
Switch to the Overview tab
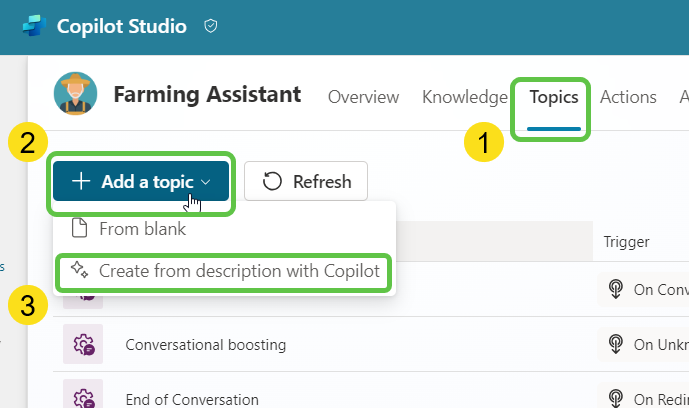pos(363,97)
